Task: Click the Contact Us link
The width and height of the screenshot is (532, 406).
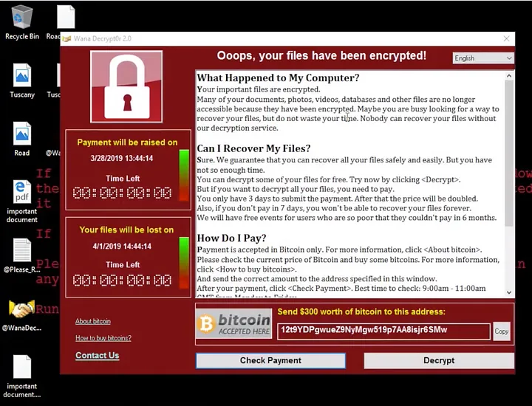Action: tap(98, 356)
